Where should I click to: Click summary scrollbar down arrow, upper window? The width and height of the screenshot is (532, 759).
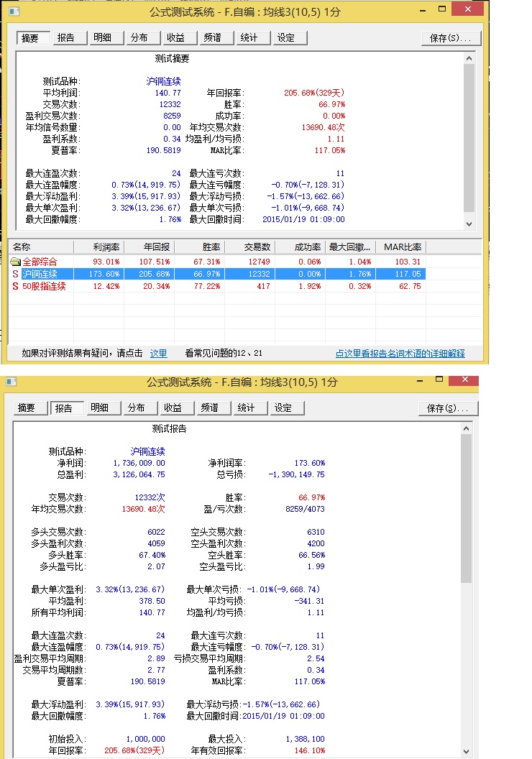coord(469,224)
